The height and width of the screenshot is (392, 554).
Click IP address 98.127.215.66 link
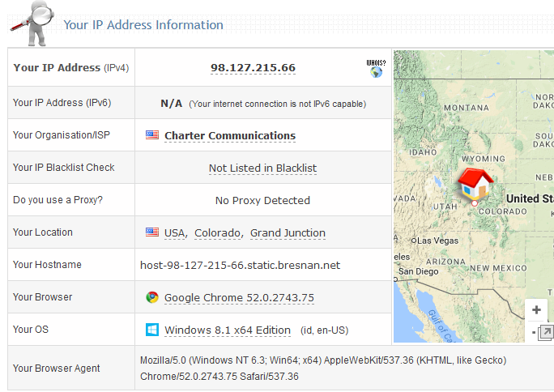coord(253,68)
